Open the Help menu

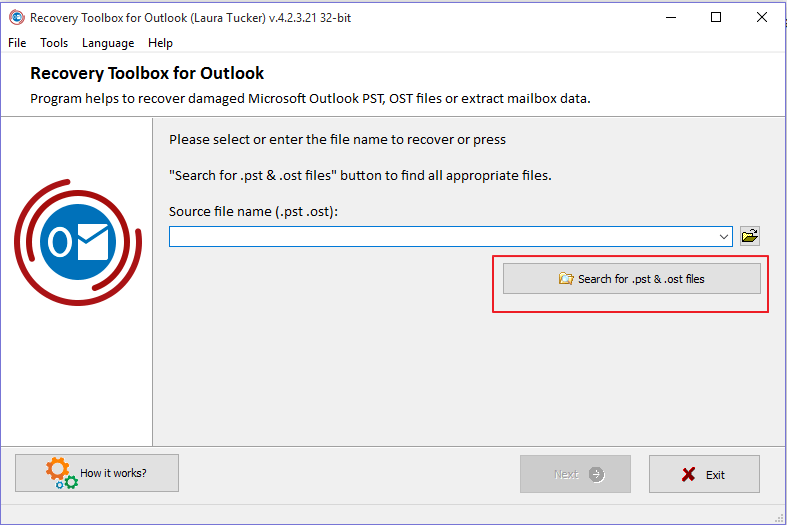tap(160, 43)
